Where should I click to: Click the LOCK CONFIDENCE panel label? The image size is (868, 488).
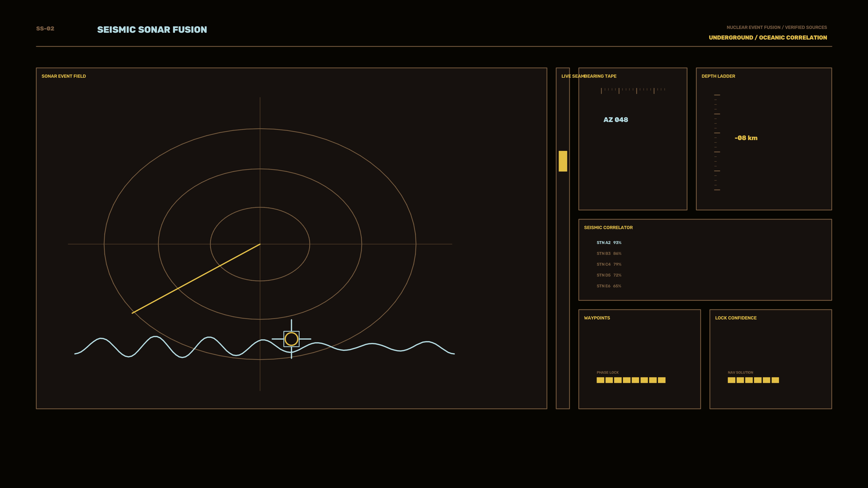point(736,318)
